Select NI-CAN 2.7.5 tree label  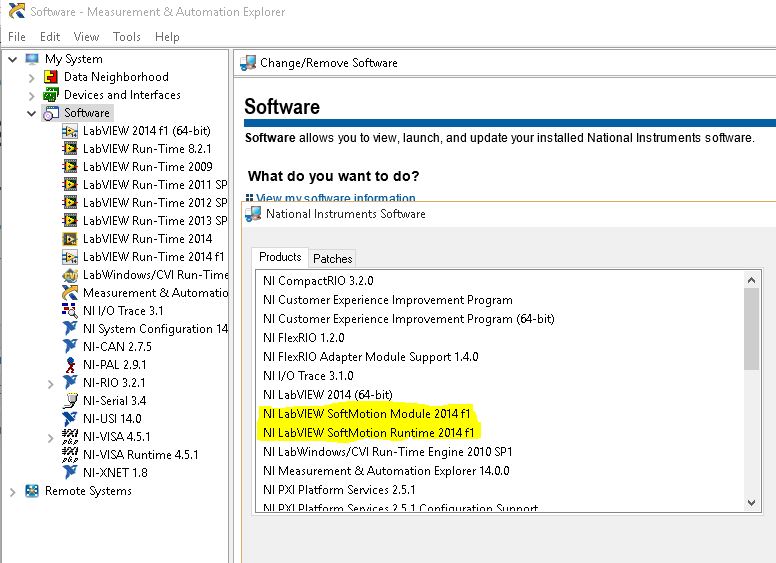coord(117,347)
